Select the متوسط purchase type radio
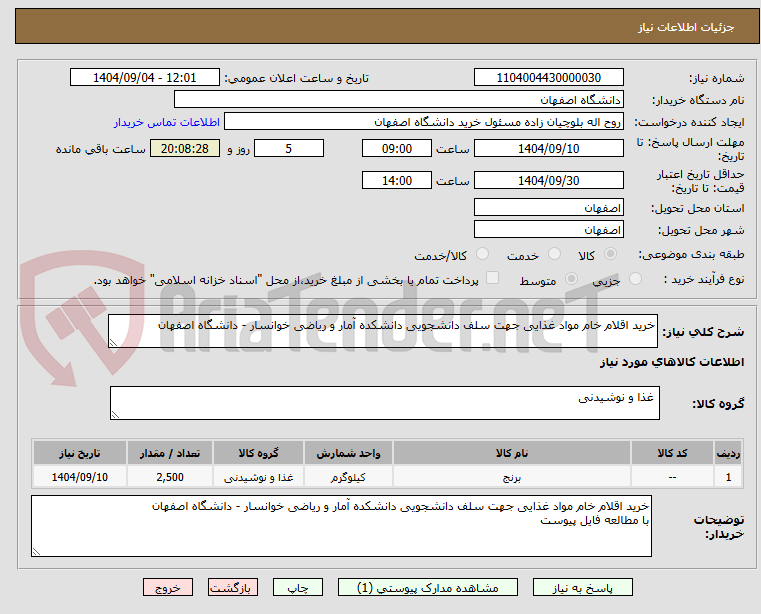 point(572,279)
